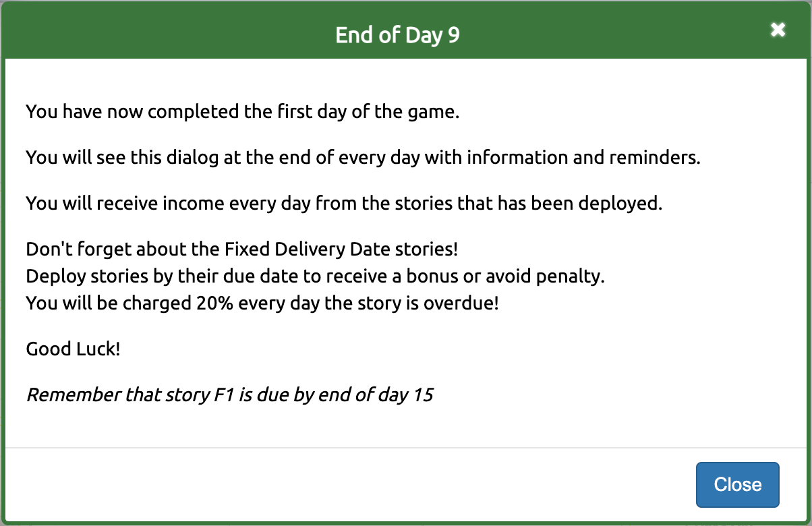Click the "completed the first day" sentence
812x526 pixels.
(242, 111)
